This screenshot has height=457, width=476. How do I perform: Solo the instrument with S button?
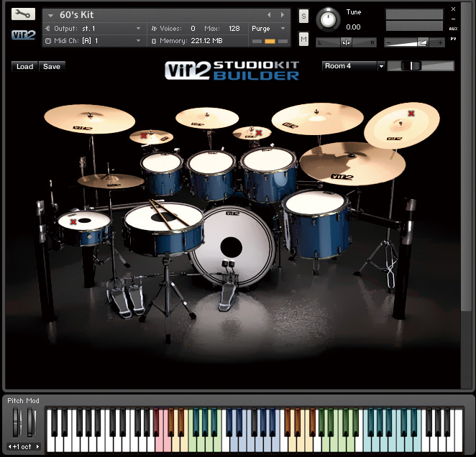click(303, 16)
